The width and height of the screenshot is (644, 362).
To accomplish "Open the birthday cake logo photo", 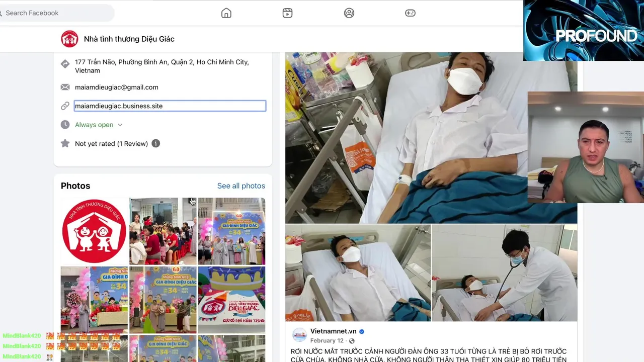I will pos(231,300).
